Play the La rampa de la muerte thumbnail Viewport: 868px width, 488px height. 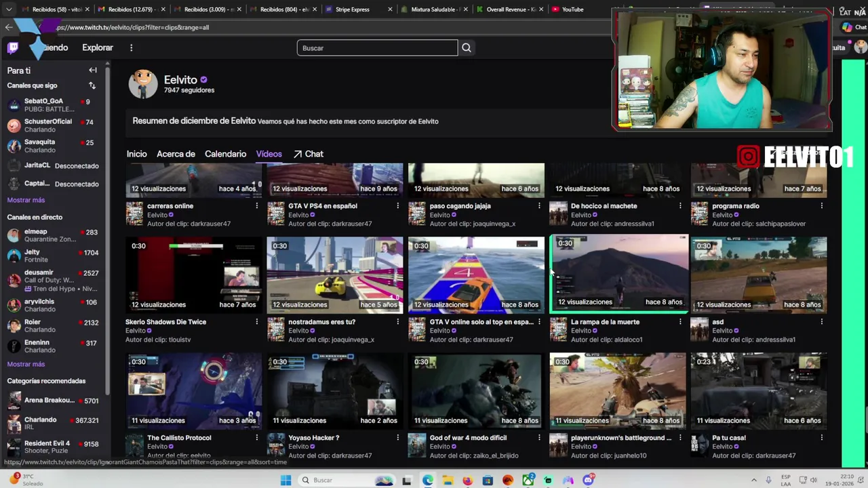point(619,273)
